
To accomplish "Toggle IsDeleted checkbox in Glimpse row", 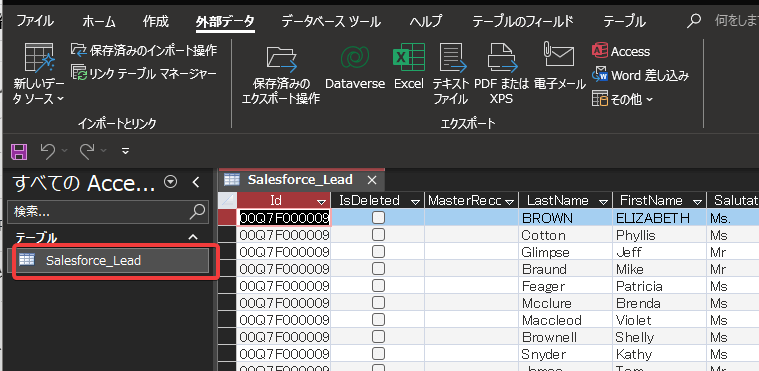I will (x=378, y=252).
